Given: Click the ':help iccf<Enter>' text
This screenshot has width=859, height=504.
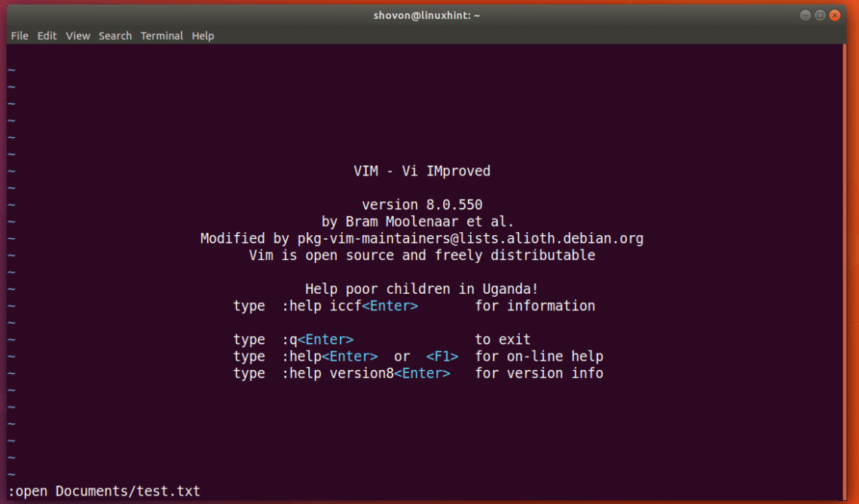Looking at the screenshot, I should 350,306.
